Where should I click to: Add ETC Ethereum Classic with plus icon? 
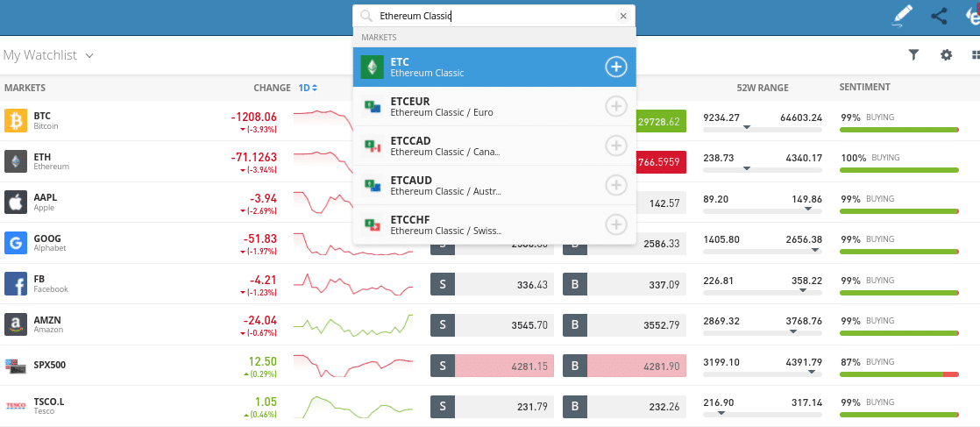pos(616,67)
